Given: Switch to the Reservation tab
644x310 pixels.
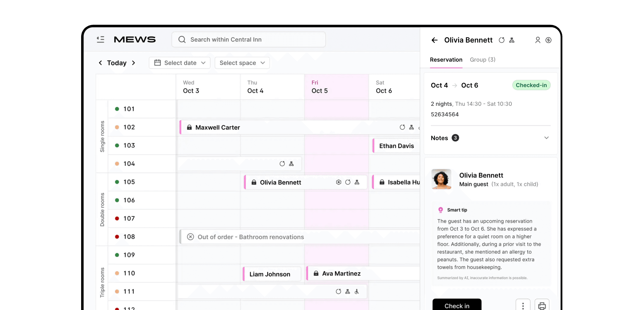Looking at the screenshot, I should (446, 60).
